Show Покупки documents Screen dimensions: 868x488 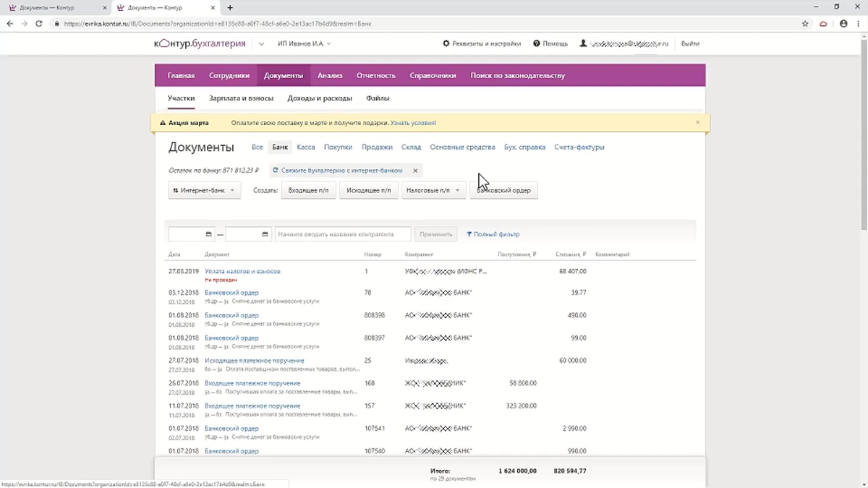click(338, 147)
